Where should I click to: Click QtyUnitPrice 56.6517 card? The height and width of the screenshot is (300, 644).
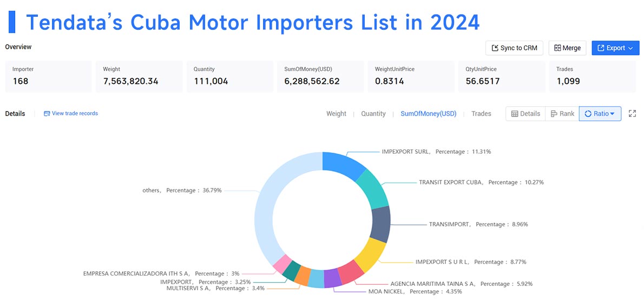[502, 76]
